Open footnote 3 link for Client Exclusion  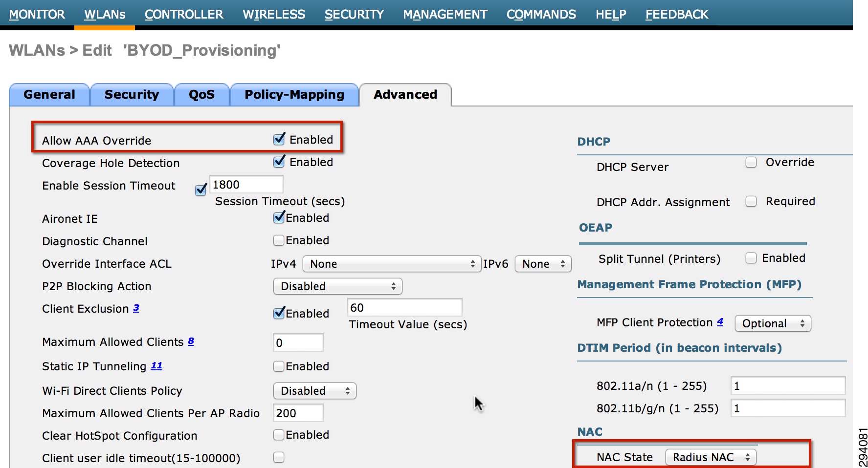click(x=136, y=308)
